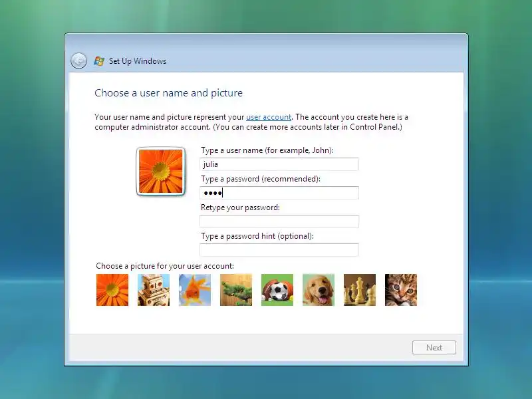Choose the kitten account picture

coord(401,290)
